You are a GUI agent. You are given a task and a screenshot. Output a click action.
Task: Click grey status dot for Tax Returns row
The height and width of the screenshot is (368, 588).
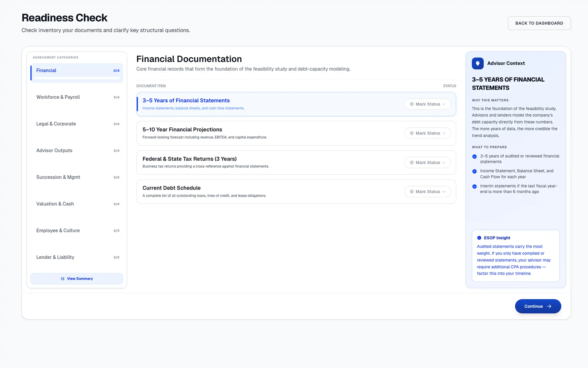click(412, 162)
